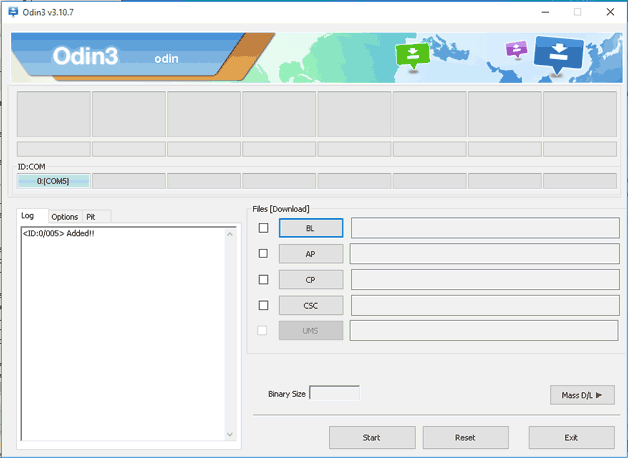The image size is (628, 458).
Task: Choose a CP modem file
Action: (311, 279)
